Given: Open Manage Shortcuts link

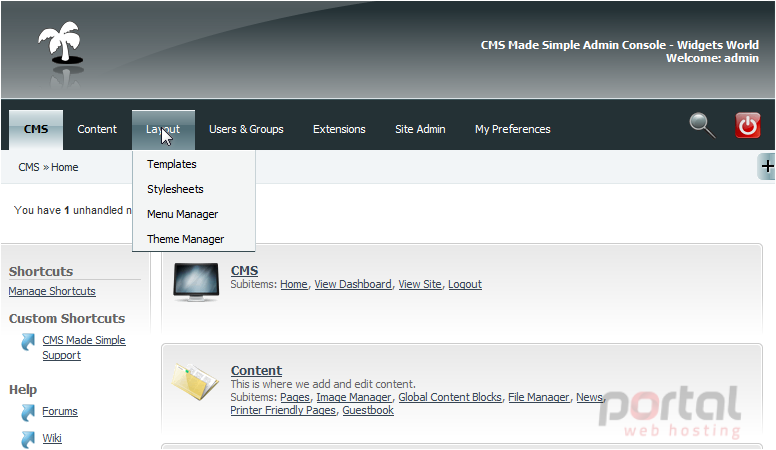Looking at the screenshot, I should click(52, 291).
